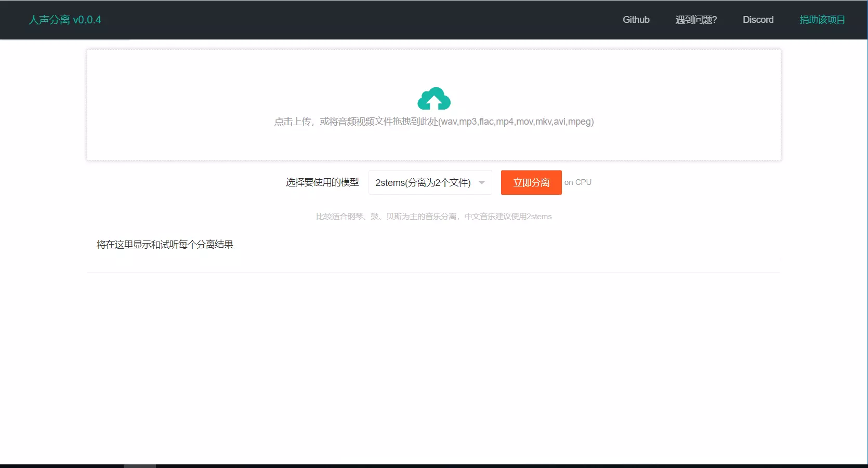Click 中文音乐建议使用2stems suggestion text
This screenshot has height=468, width=868.
coord(508,217)
